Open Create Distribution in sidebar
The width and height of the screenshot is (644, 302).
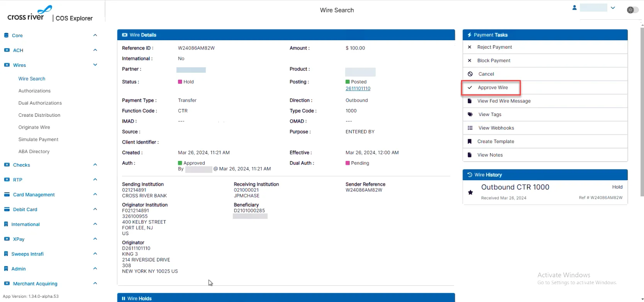(39, 115)
